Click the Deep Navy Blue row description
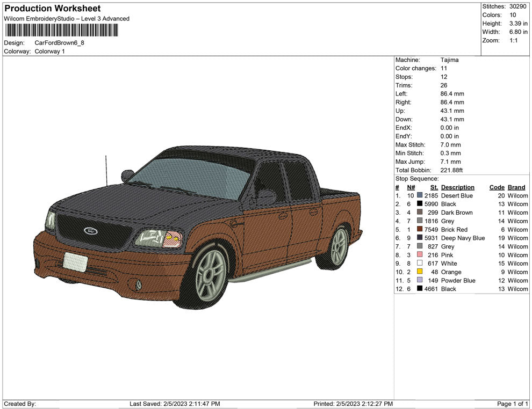 pos(463,238)
